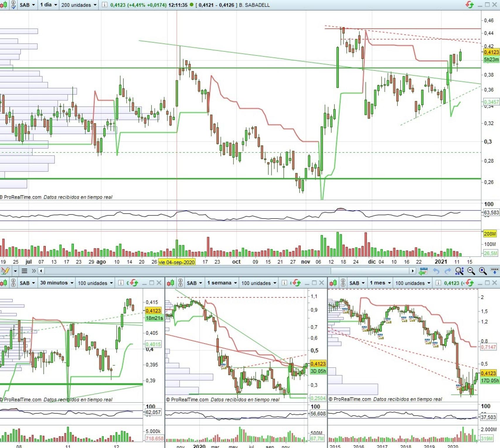Expand the double-chevron more tools menu
The width and height of the screenshot is (500, 448).
point(34,271)
